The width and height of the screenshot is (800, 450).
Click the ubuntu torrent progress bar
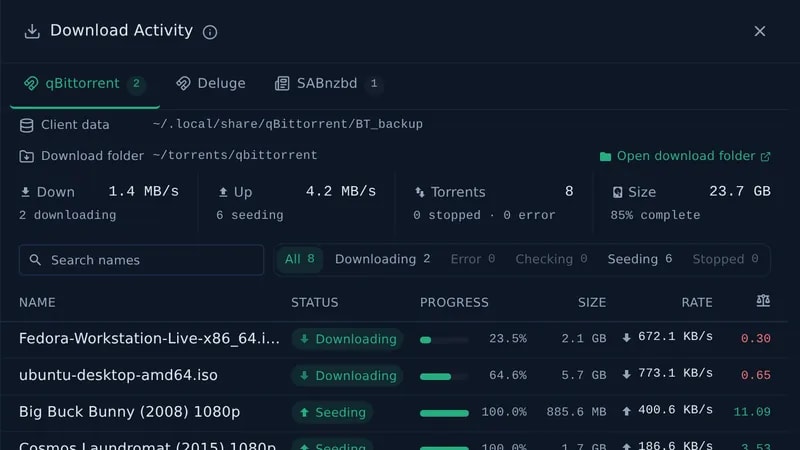click(x=444, y=377)
